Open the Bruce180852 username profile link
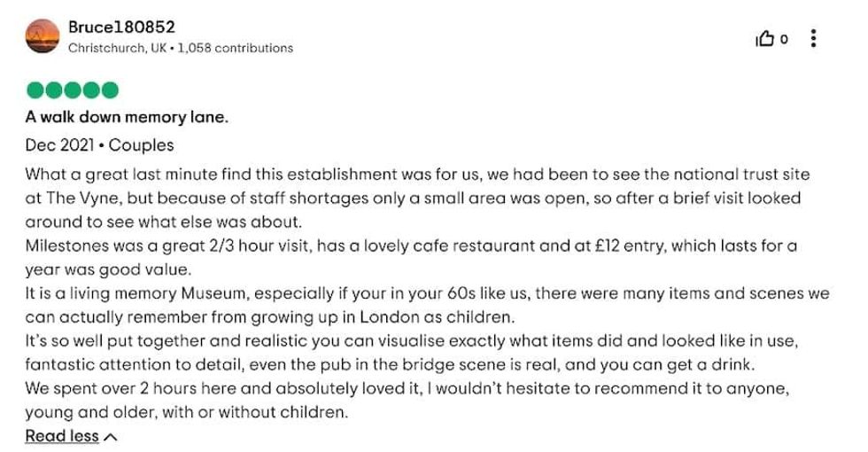 click(x=121, y=27)
